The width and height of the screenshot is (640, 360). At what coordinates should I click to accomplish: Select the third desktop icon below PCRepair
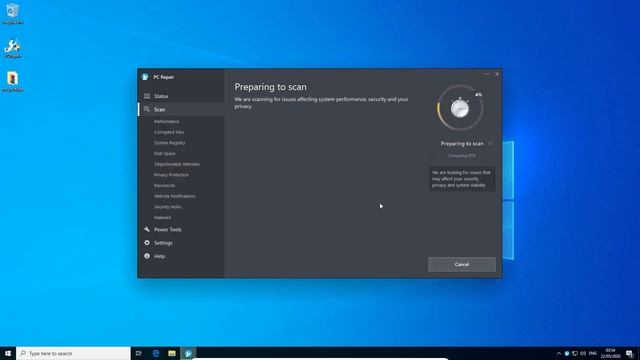coord(12,82)
